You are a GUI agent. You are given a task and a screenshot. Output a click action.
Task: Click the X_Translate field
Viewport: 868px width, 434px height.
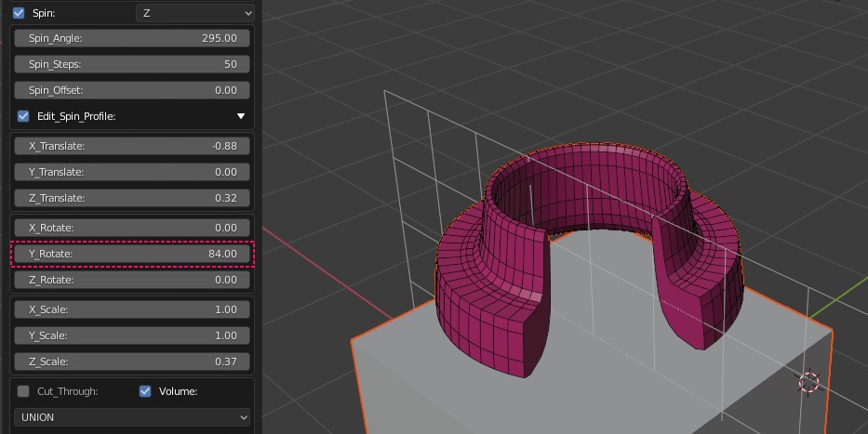click(132, 146)
